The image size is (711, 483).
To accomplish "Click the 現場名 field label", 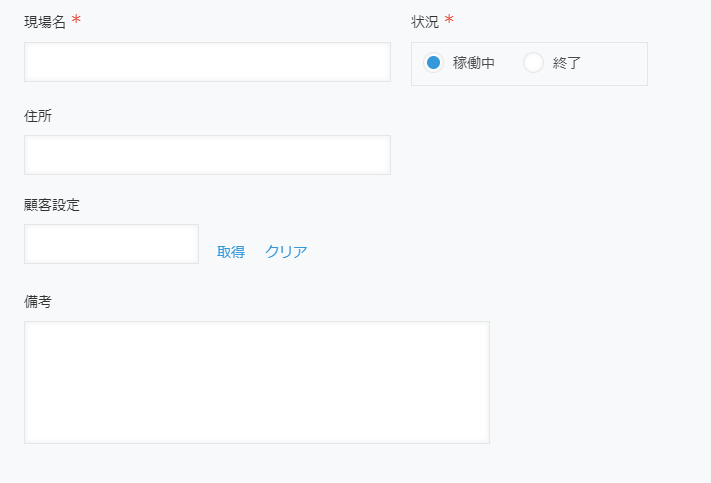I will (x=45, y=22).
